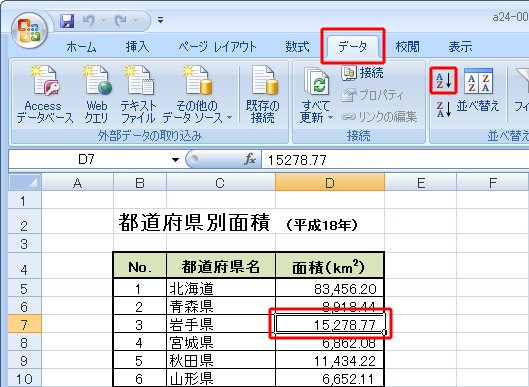Click the Office button orb
Viewport: 529px width, 387px height.
(29, 30)
